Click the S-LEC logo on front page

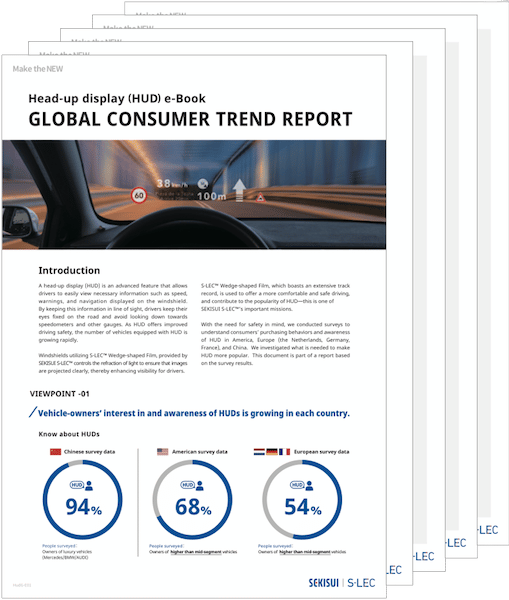(x=361, y=583)
